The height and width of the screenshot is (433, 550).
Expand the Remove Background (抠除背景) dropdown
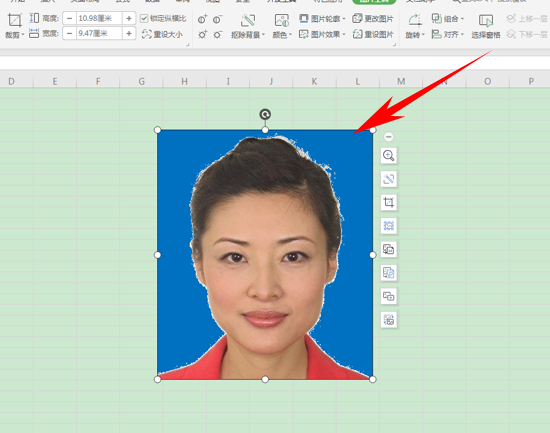point(263,35)
